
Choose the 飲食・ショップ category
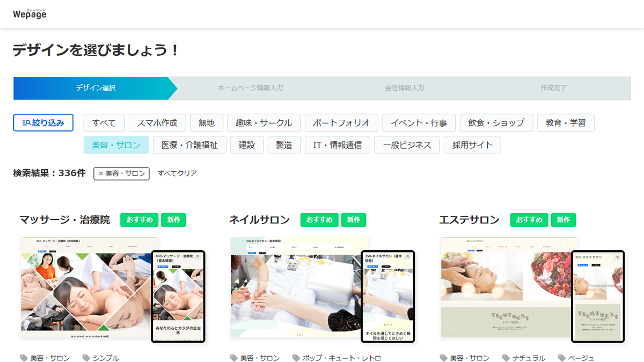click(496, 123)
